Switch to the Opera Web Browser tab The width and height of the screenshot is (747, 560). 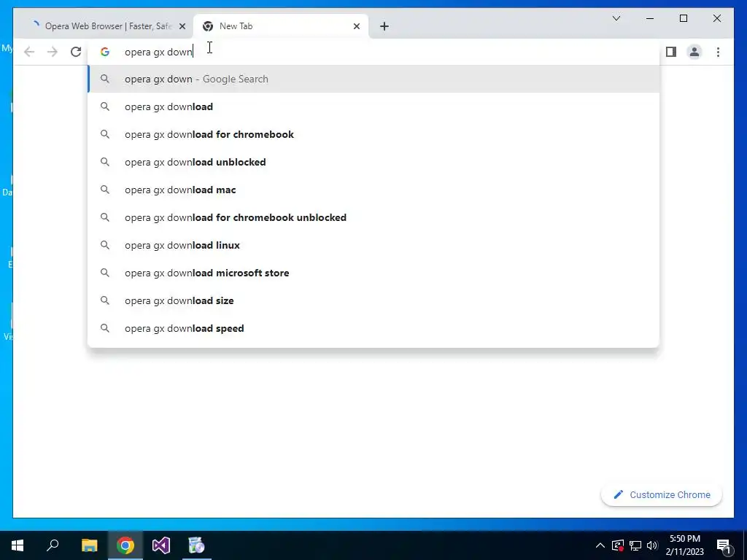pos(104,26)
